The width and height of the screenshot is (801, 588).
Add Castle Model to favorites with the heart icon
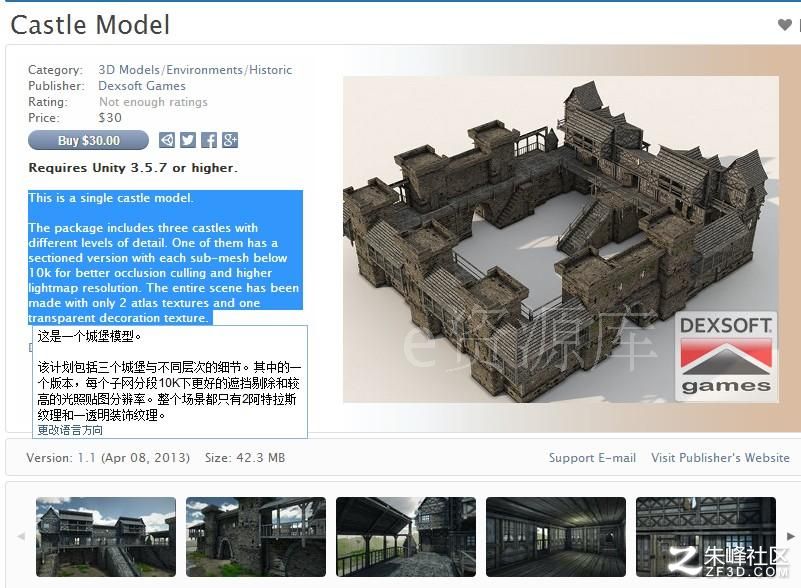785,24
